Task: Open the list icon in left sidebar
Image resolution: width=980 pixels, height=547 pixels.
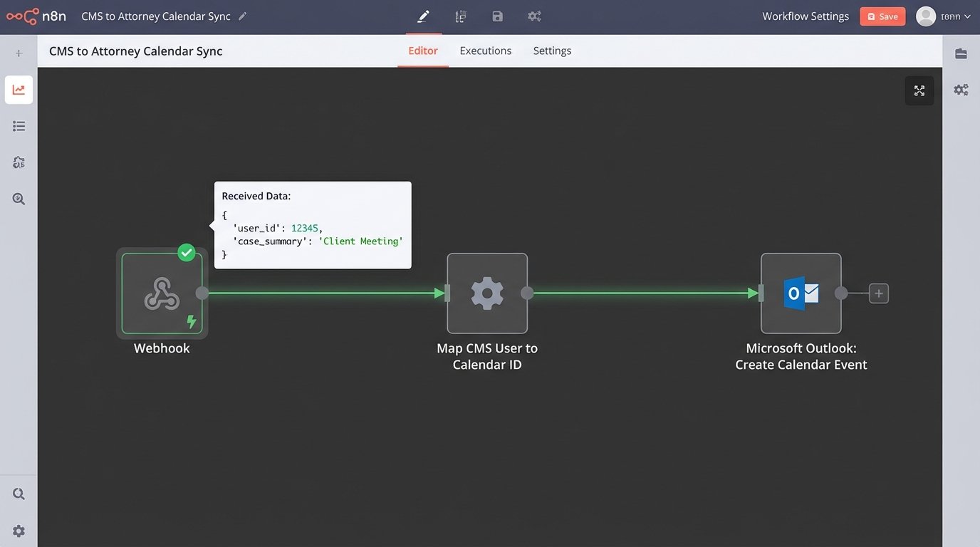Action: [19, 126]
